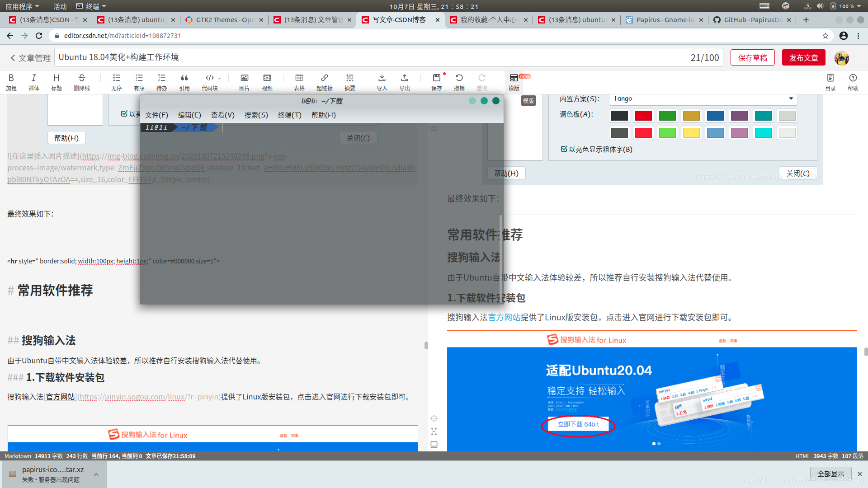
Task: Apply bold formatting in the editor toolbar
Action: tap(11, 82)
